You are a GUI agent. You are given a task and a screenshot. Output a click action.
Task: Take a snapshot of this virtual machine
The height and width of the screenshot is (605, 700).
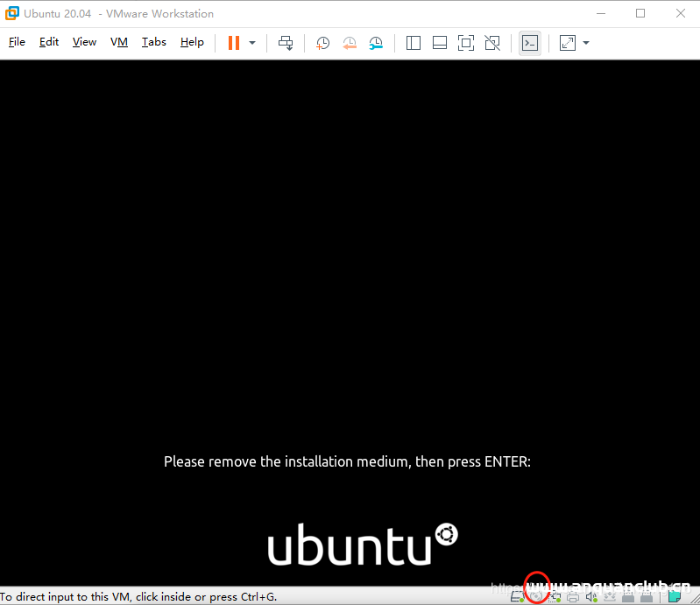tap(322, 42)
